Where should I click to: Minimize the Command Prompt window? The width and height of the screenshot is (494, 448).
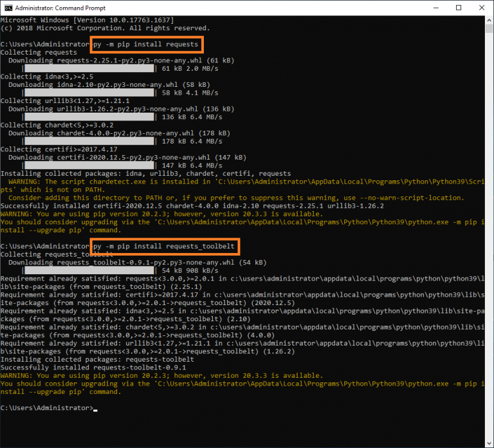point(436,8)
